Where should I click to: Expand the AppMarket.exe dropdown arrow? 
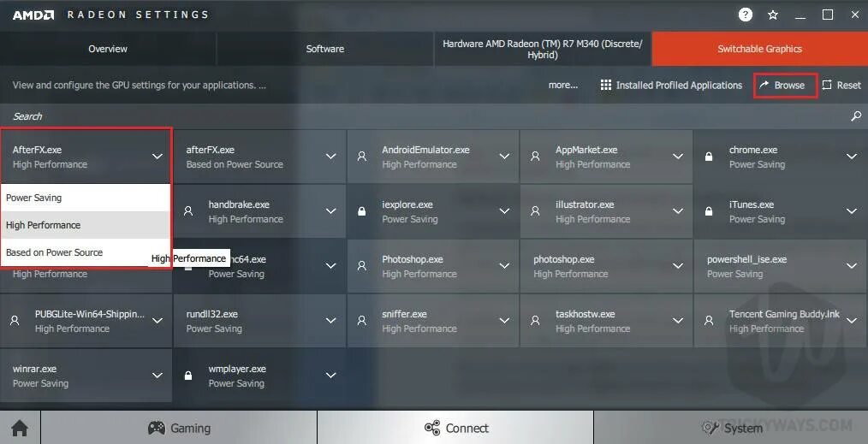coord(678,157)
